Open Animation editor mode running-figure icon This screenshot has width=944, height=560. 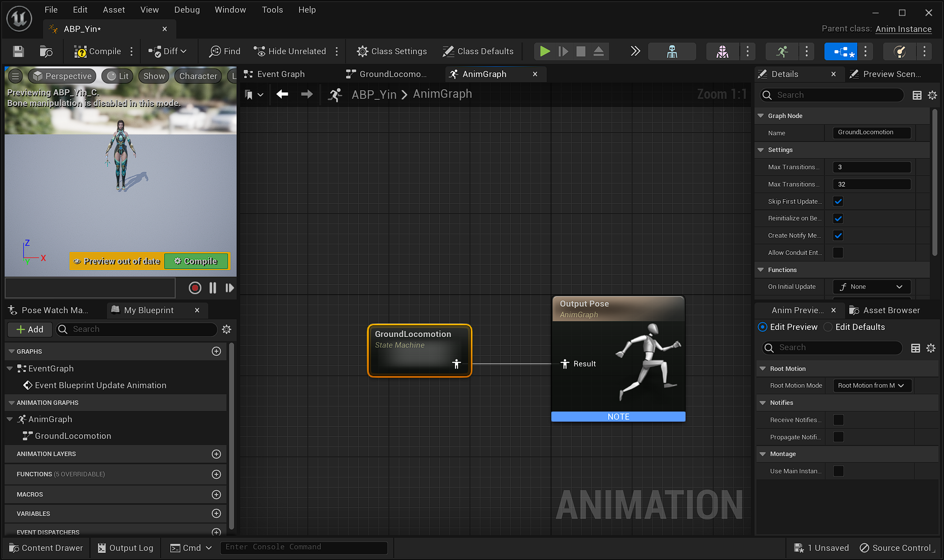tap(782, 51)
